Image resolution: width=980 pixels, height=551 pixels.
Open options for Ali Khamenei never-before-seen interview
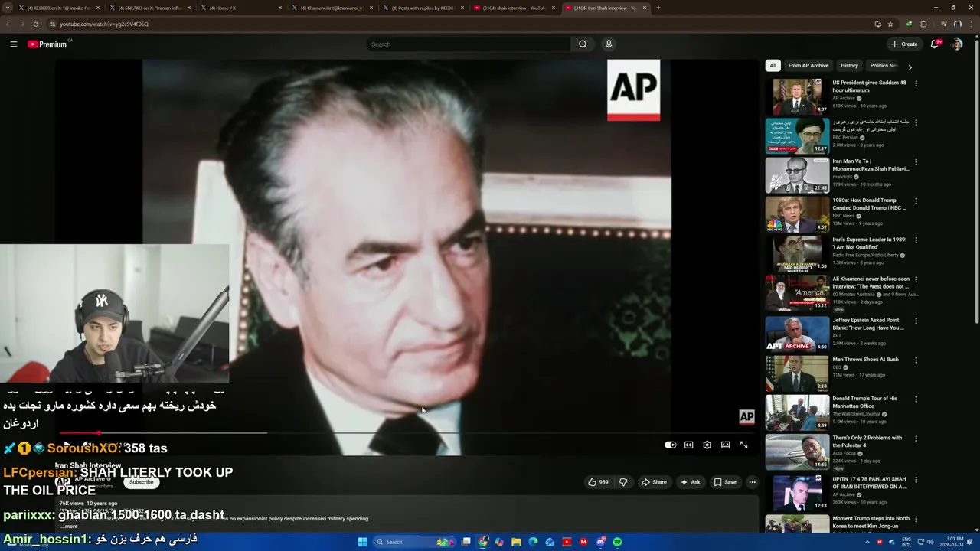point(916,280)
